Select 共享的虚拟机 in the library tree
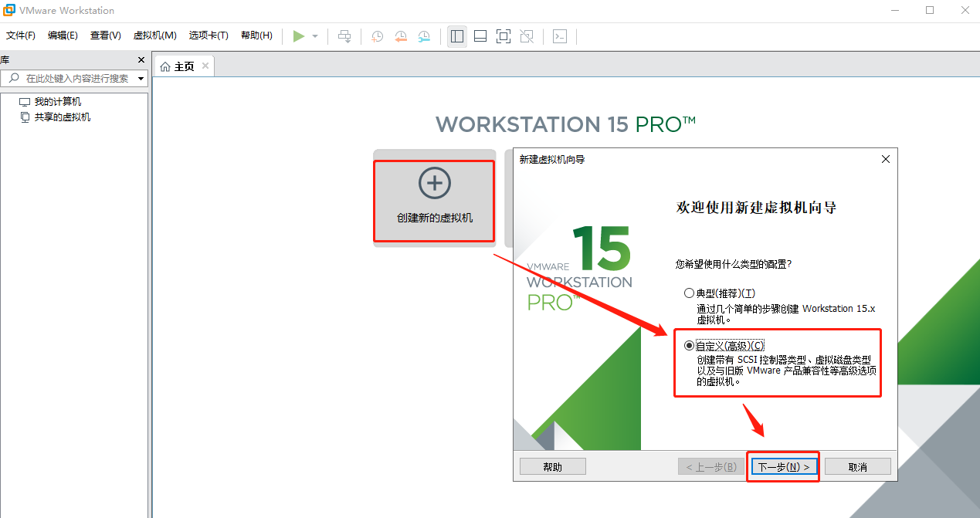The width and height of the screenshot is (980, 518). 63,117
